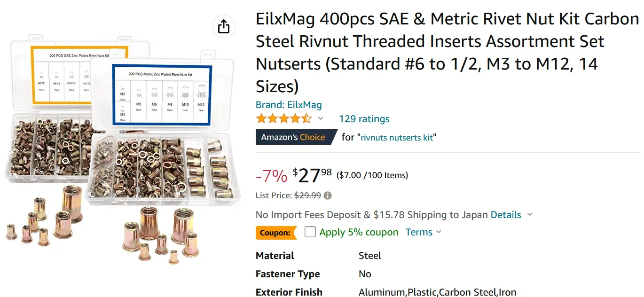
Task: Click the EilxMag 400pcs product title
Action: coord(447,53)
